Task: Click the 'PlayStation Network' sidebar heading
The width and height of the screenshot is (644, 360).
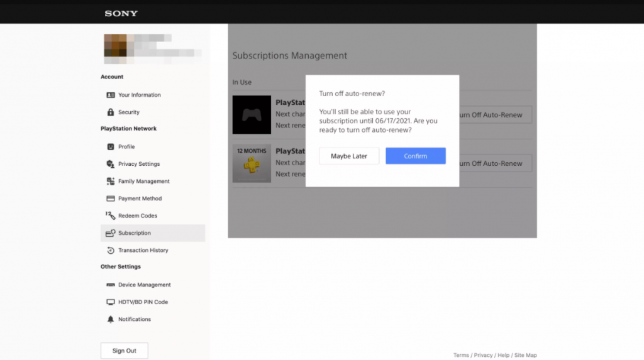Action: 128,129
